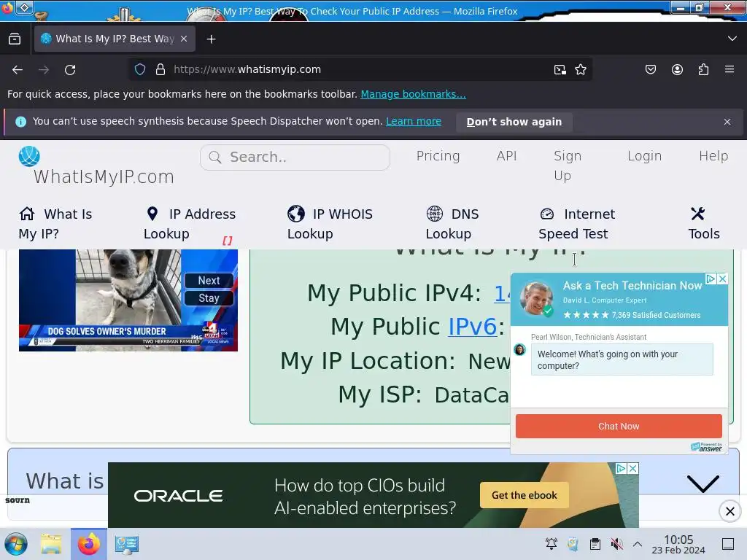Open a new tab with plus

coord(211,39)
